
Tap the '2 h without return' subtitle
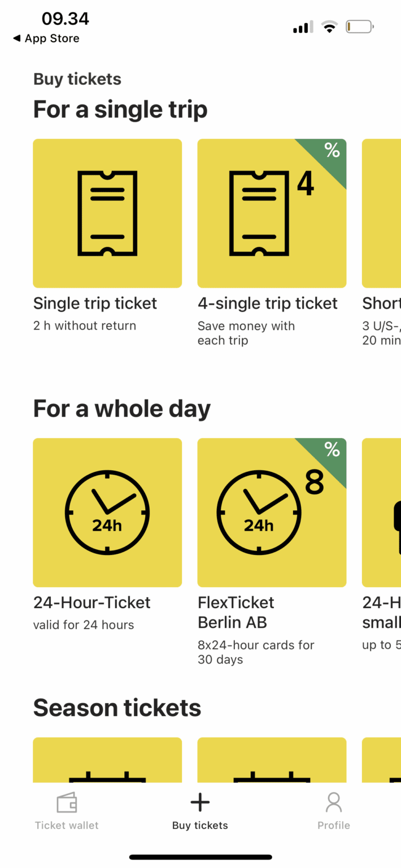[85, 325]
